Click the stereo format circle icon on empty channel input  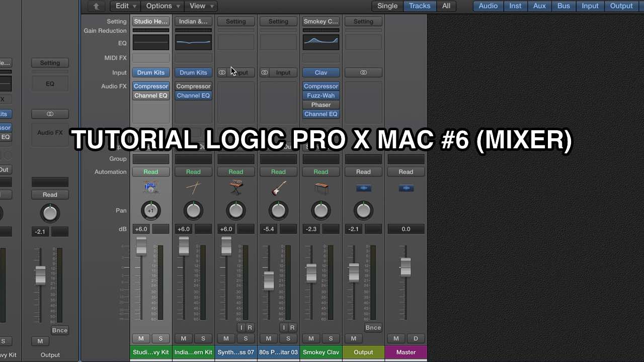pos(222,72)
